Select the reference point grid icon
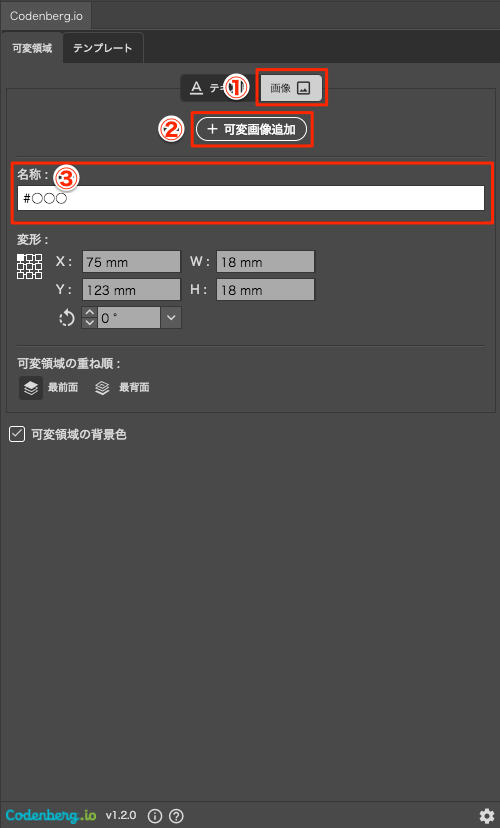 point(30,266)
